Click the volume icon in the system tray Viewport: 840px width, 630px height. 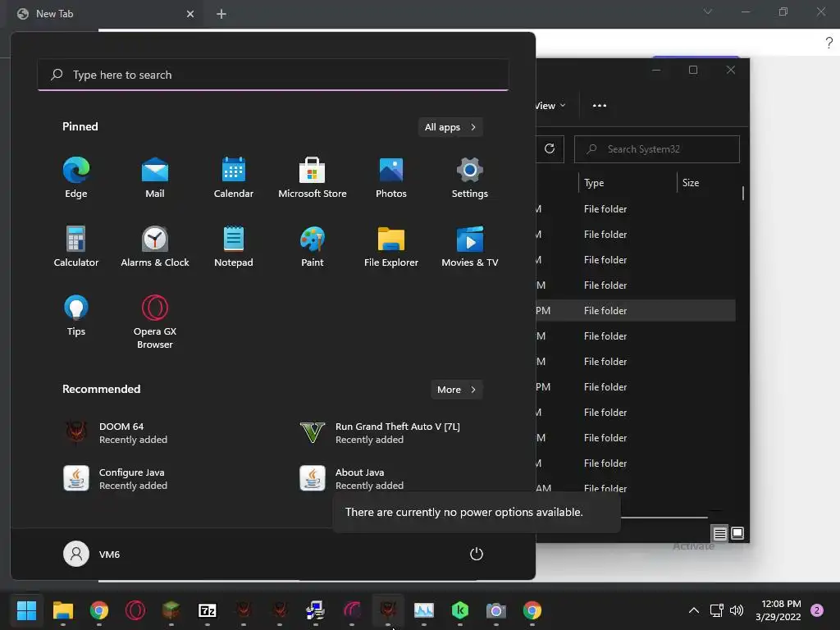[x=737, y=610]
